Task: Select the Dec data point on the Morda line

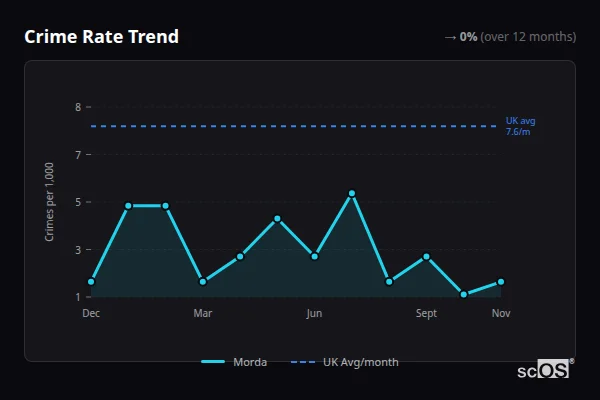Action: [91, 282]
